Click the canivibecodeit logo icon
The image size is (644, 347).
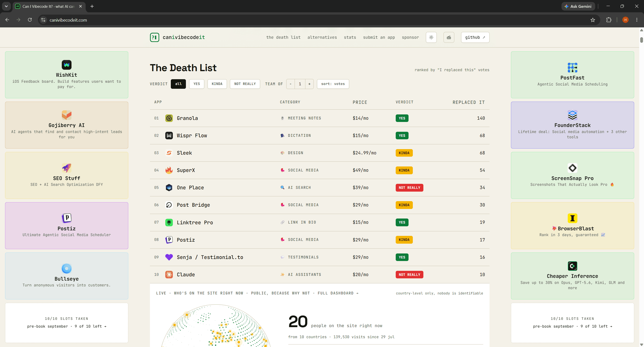(x=154, y=37)
